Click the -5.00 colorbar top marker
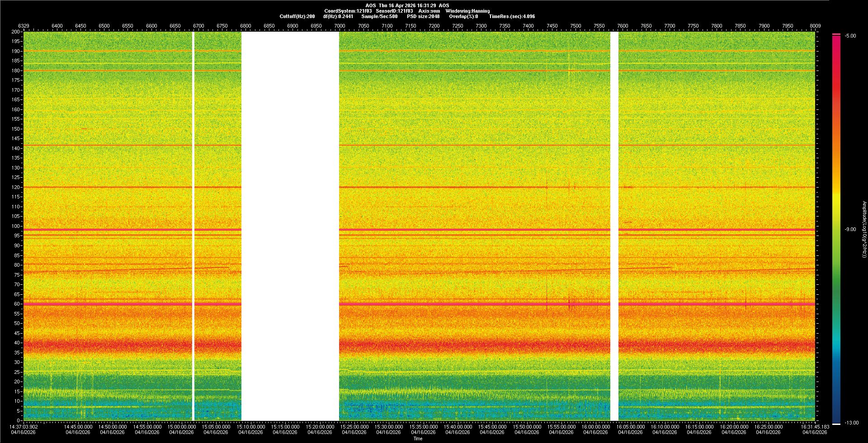 (x=850, y=36)
